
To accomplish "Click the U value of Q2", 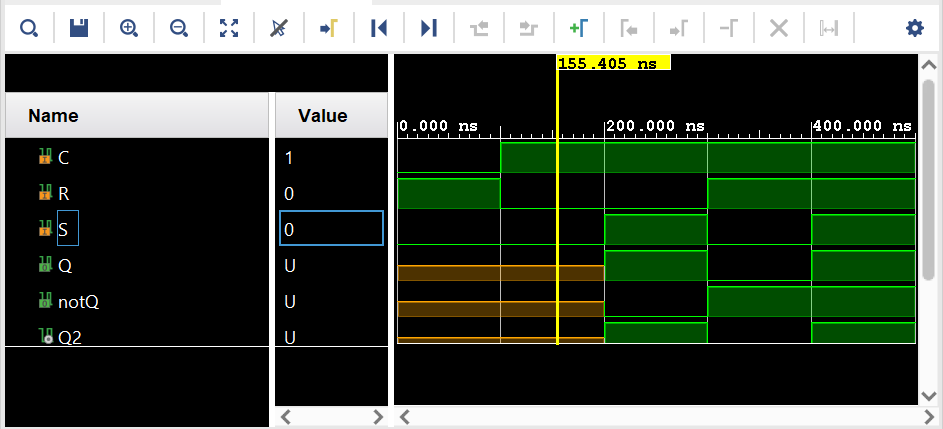I will (x=290, y=338).
